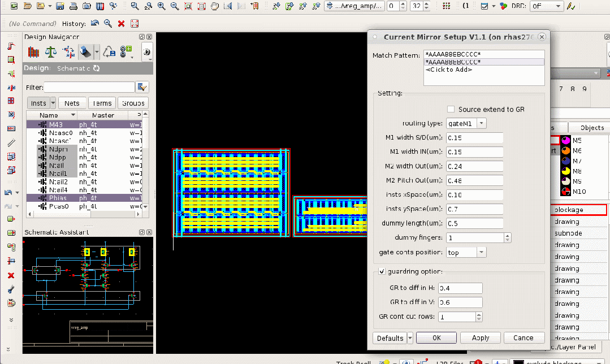This screenshot has height=364, width=610.
Task: Sort by the Name column header
Action: tap(52, 115)
